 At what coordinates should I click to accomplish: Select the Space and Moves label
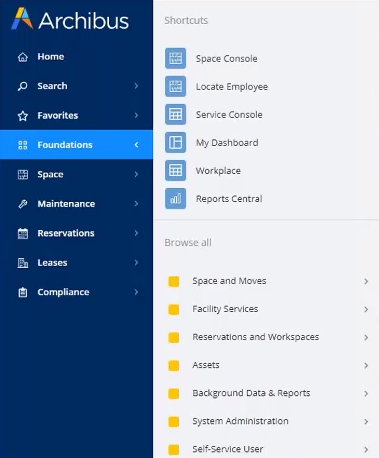229,281
